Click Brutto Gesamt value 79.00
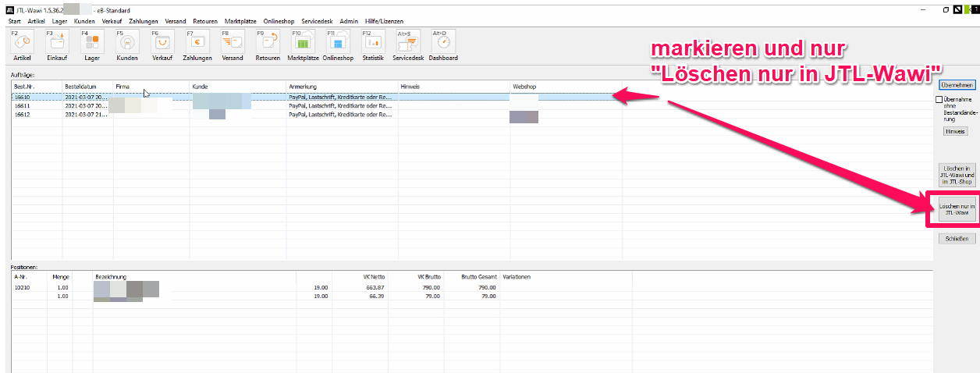 coord(489,296)
